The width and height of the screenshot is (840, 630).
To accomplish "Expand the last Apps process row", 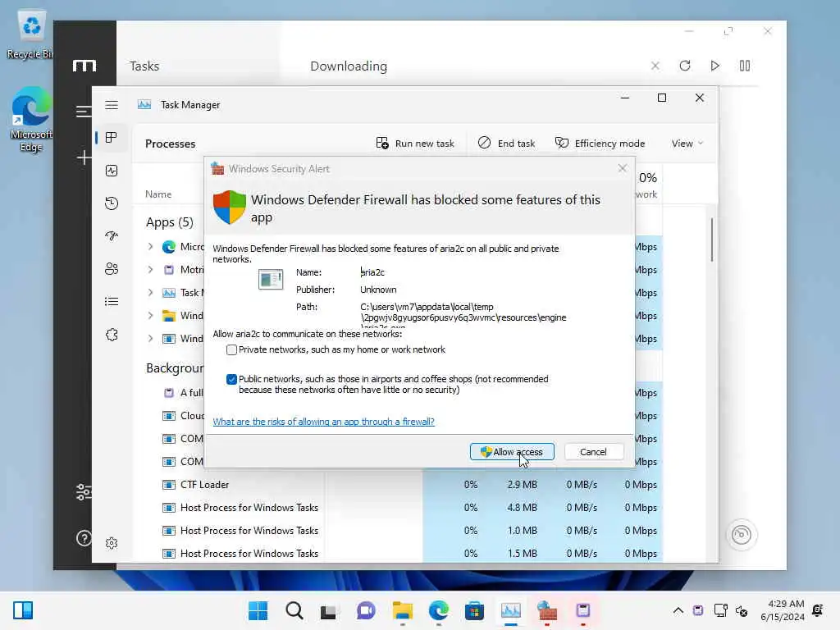I will (x=151, y=339).
